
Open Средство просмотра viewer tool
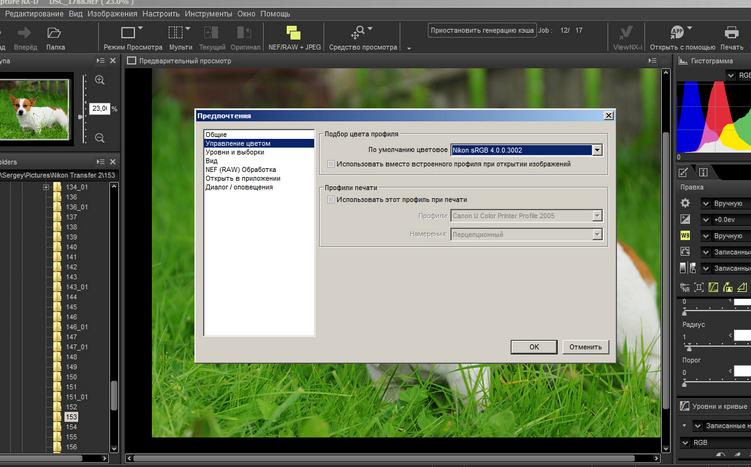pyautogui.click(x=358, y=33)
